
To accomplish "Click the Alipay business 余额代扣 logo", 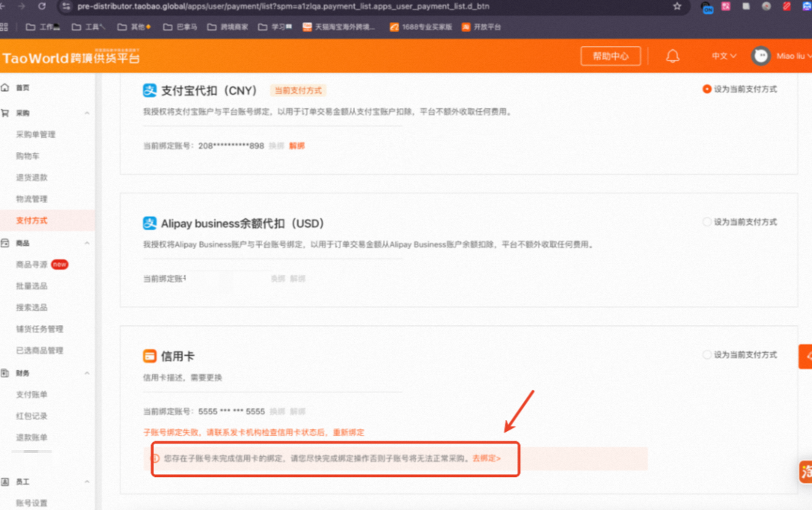I will click(150, 223).
